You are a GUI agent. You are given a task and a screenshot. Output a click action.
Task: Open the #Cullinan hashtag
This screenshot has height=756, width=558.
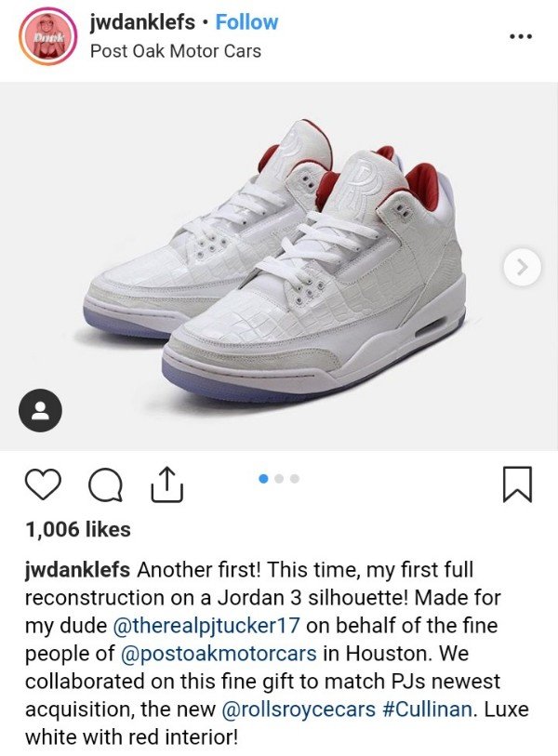click(427, 710)
